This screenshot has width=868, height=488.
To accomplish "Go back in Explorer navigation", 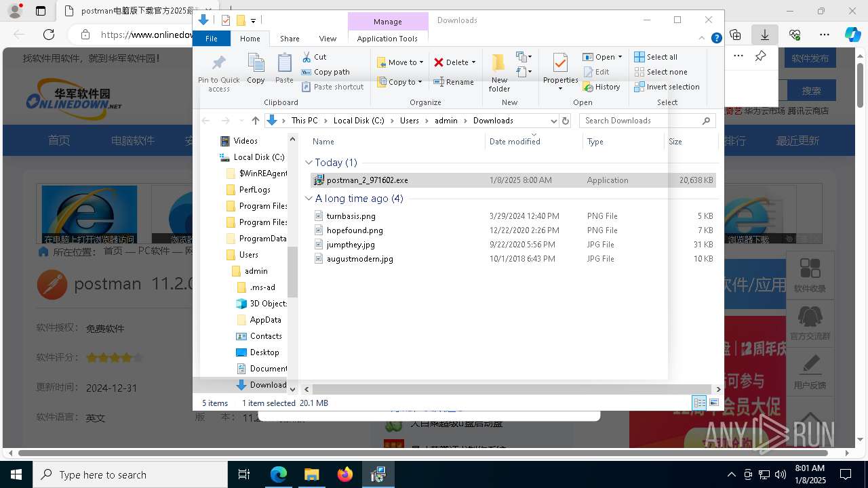I will pos(206,121).
